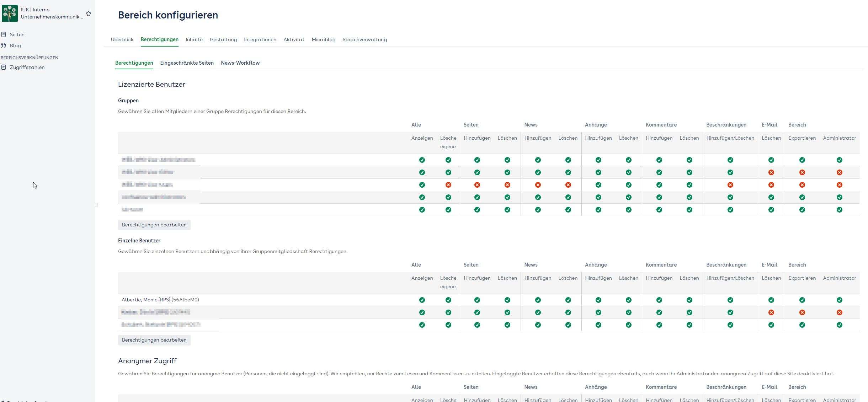Click the Bereich konfigurieren page title
Screen dimensions: 868x402
click(x=168, y=15)
